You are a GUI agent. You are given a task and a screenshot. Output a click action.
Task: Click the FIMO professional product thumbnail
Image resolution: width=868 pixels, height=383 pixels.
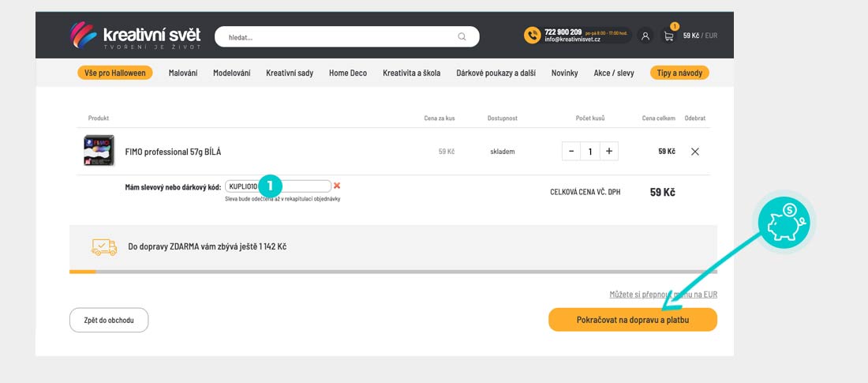(99, 151)
